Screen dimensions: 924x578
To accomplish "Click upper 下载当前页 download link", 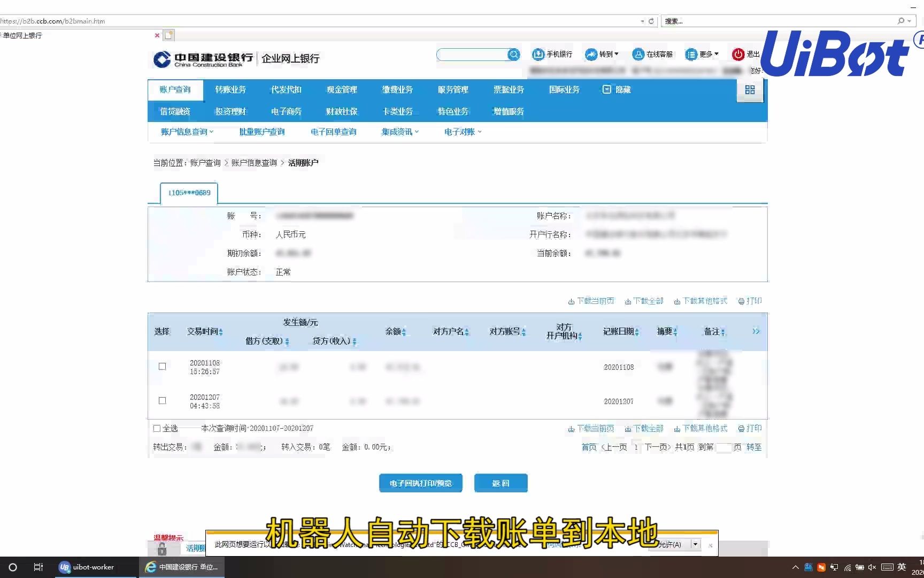I will pos(591,301).
